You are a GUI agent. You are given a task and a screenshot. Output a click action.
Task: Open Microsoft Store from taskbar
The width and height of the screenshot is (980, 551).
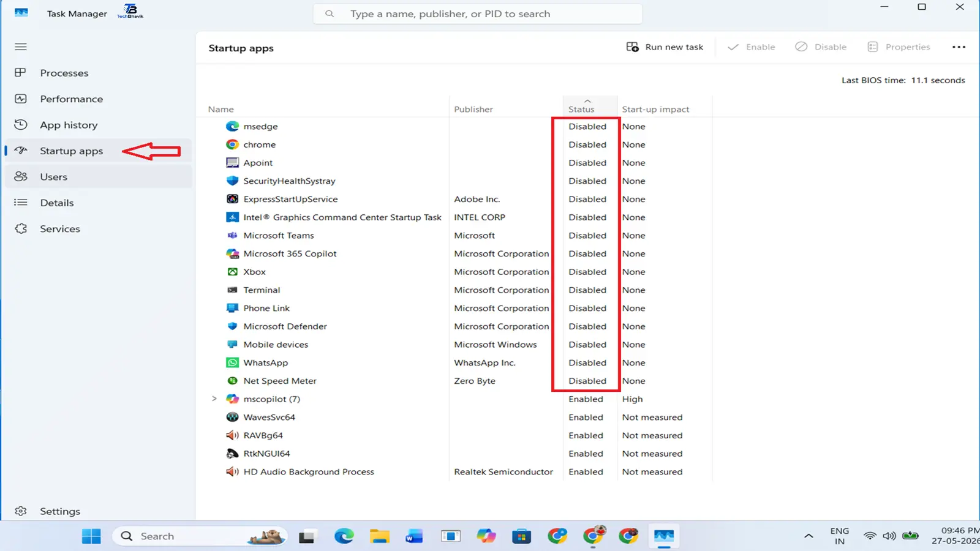[x=522, y=536]
